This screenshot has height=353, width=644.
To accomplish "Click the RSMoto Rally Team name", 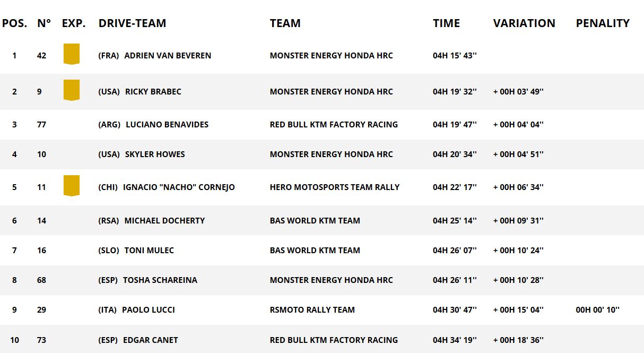I will (x=312, y=310).
